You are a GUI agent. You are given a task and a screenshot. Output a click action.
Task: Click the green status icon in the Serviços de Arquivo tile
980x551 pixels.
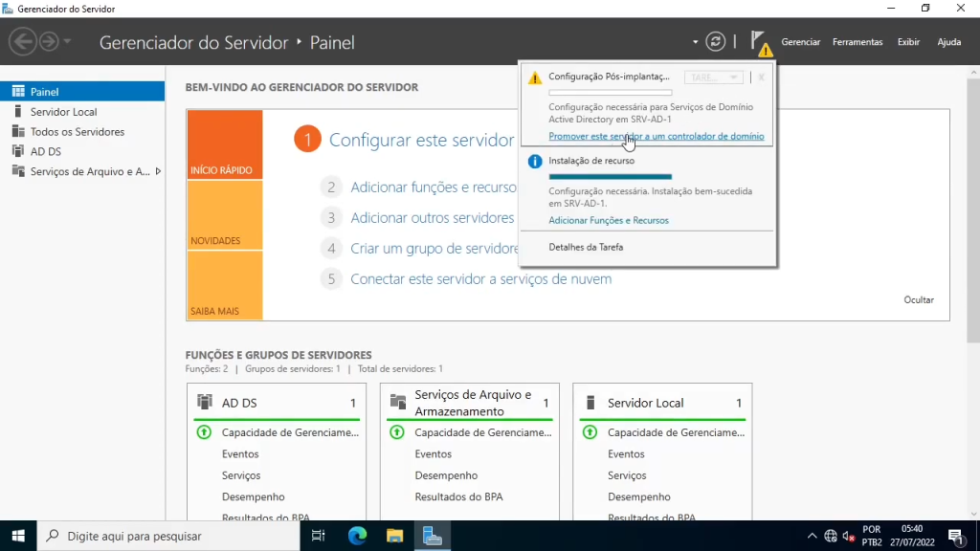[x=397, y=432]
